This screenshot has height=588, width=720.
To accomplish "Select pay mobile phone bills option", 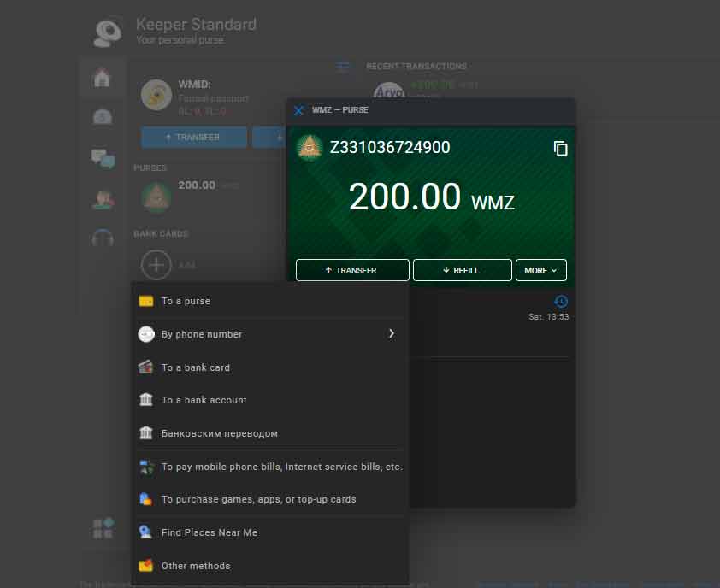I will [270, 467].
